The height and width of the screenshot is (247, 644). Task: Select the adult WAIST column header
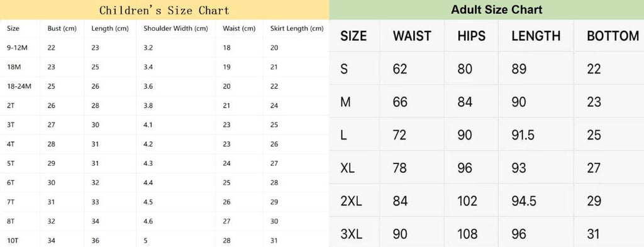click(412, 36)
